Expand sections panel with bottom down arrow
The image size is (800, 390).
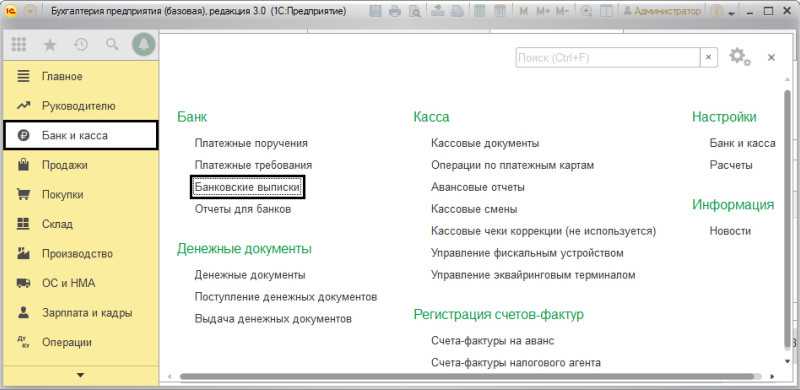80,375
